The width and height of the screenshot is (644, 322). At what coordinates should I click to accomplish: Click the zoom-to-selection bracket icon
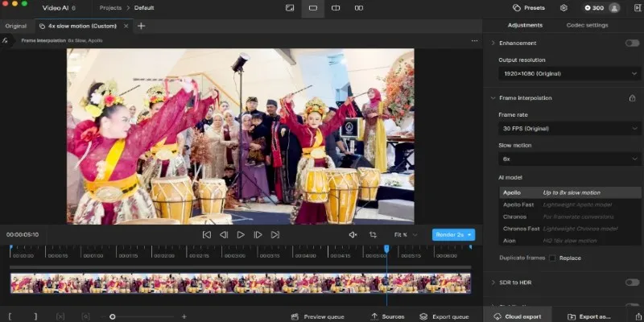click(85, 316)
